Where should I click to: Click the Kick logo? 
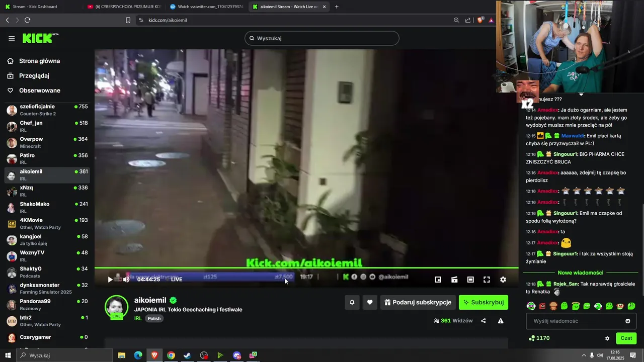coord(40,38)
